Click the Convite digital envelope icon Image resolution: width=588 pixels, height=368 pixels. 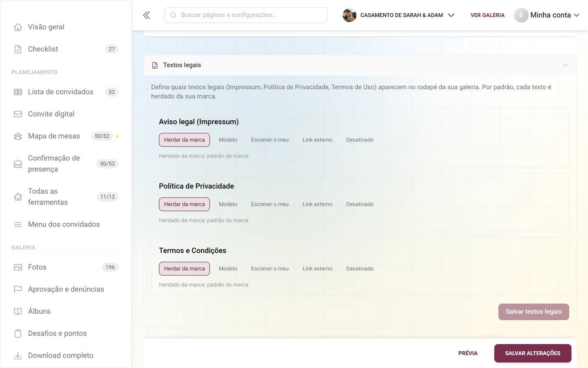(18, 114)
